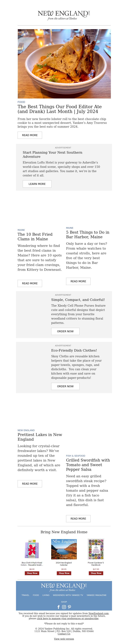Click the New England logo at top
The height and width of the screenshot is (644, 128).
[x=64, y=15]
